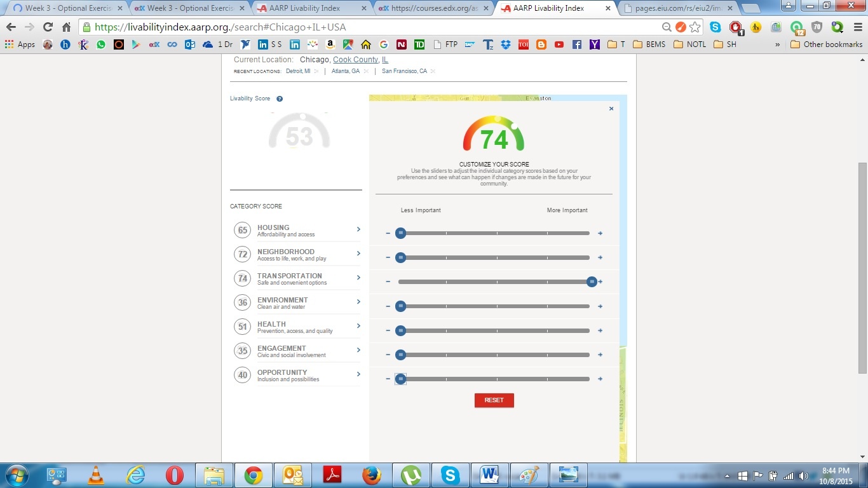Select Detroit, MI recent location
Screen dimensions: 868x488
click(x=298, y=71)
